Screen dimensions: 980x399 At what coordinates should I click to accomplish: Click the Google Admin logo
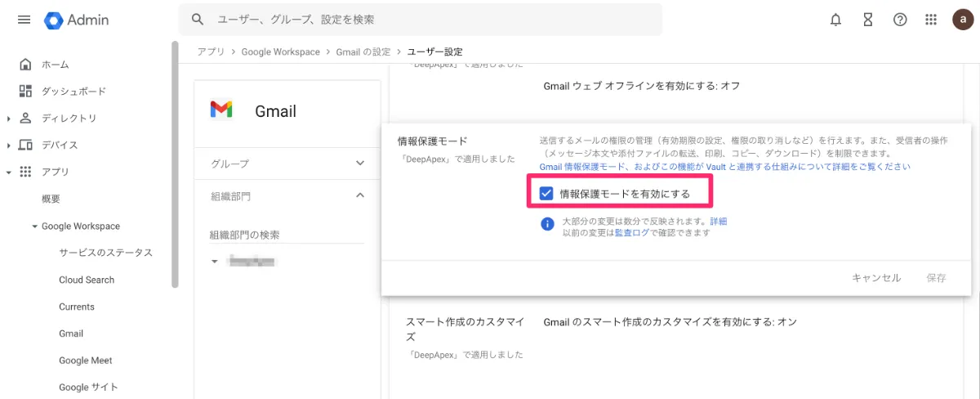77,20
